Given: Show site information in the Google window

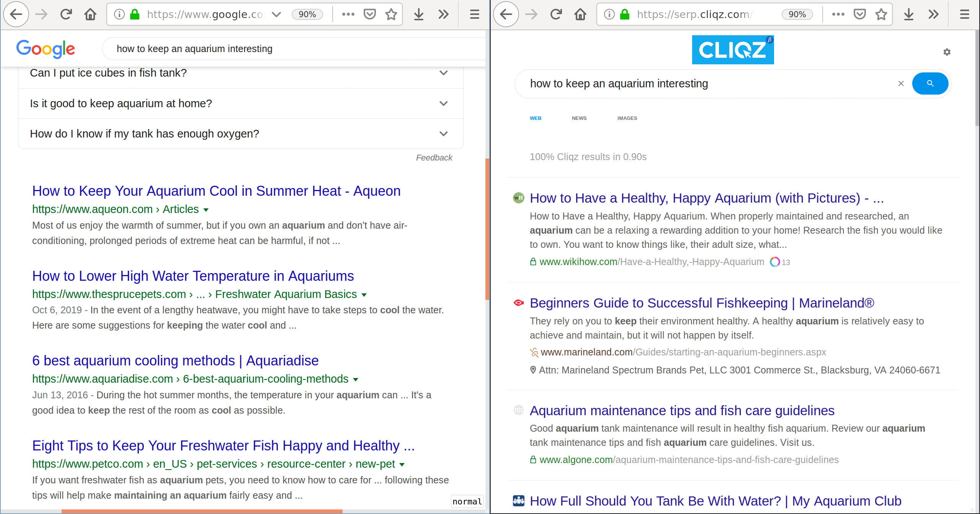Looking at the screenshot, I should coord(119,15).
